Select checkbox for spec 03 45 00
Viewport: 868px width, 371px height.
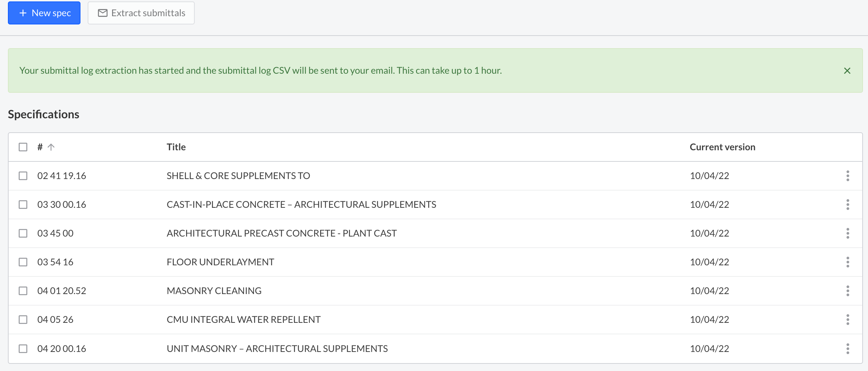23,233
